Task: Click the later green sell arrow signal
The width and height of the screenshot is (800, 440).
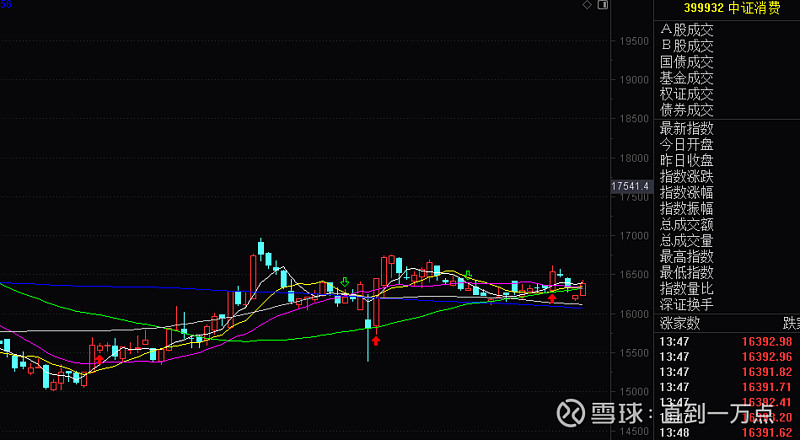Action: [468, 275]
